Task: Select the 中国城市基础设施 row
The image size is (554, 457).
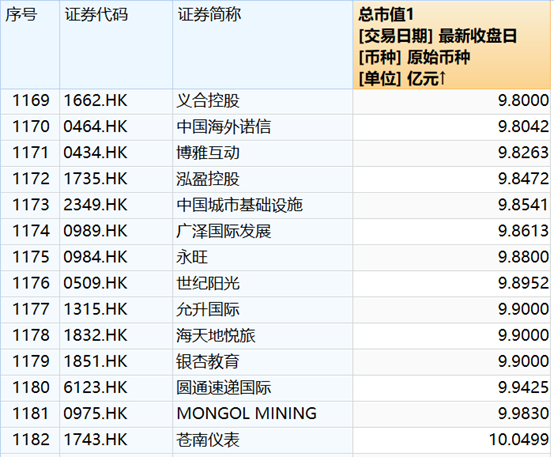Action: pos(275,205)
